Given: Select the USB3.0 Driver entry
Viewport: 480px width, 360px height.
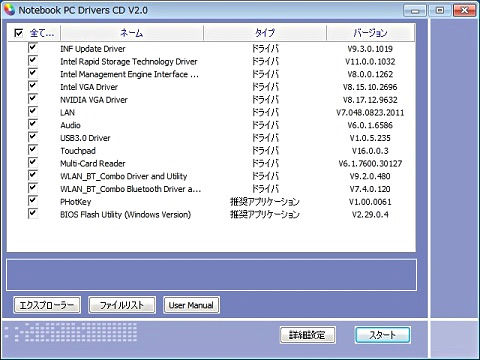Looking at the screenshot, I should pos(85,138).
